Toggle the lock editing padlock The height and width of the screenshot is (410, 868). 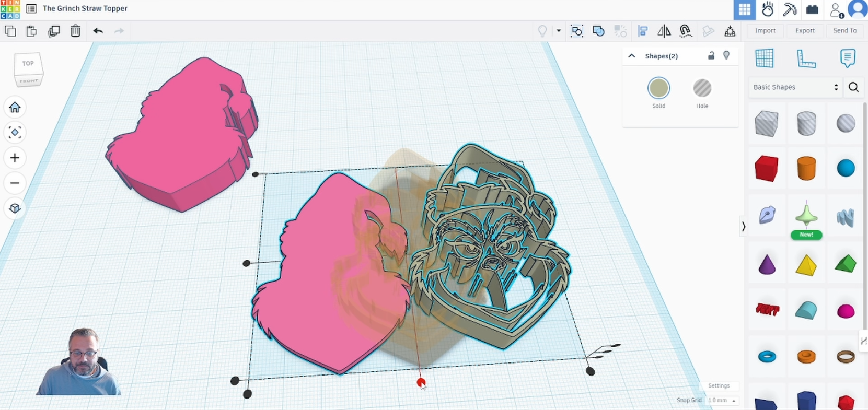[x=711, y=56]
